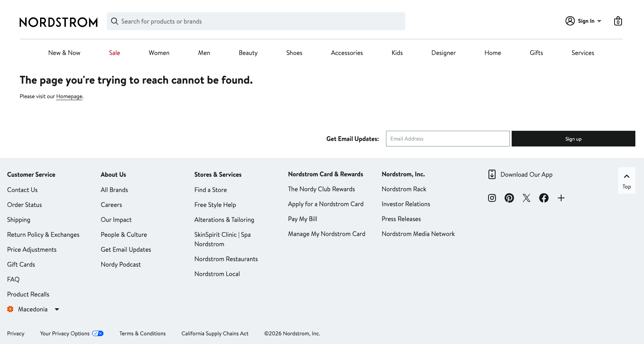
Task: Open the Sale menu
Action: click(x=115, y=53)
